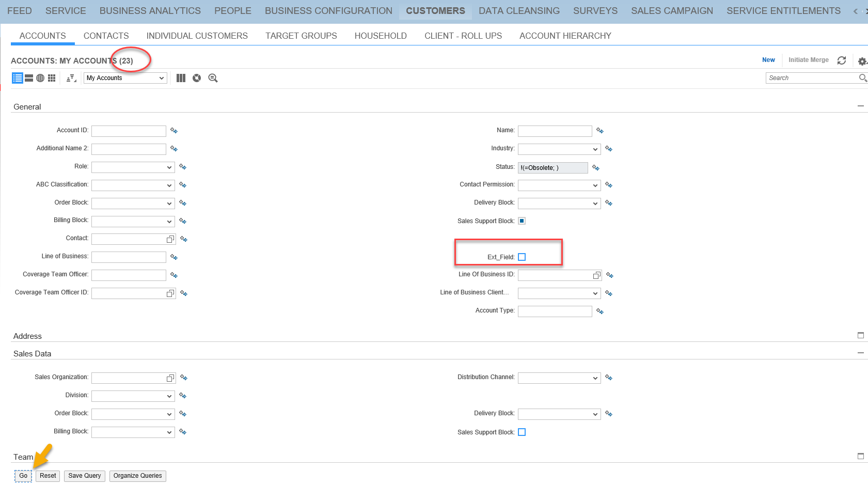This screenshot has height=485, width=868.
Task: Open the sort options icon
Action: pyautogui.click(x=71, y=78)
